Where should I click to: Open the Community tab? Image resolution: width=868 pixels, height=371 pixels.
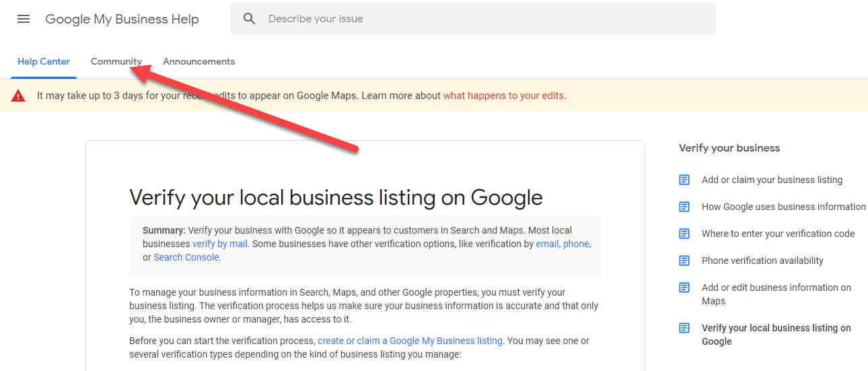click(116, 62)
